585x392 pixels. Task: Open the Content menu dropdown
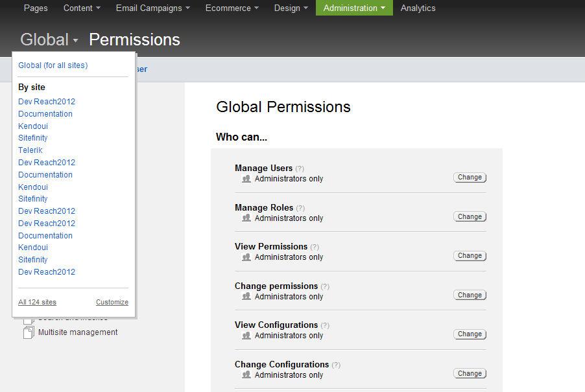[x=82, y=8]
